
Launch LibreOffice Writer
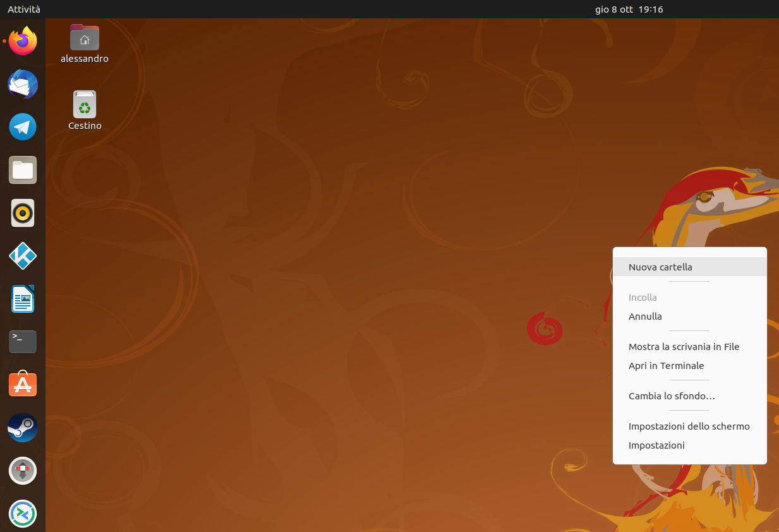23,299
